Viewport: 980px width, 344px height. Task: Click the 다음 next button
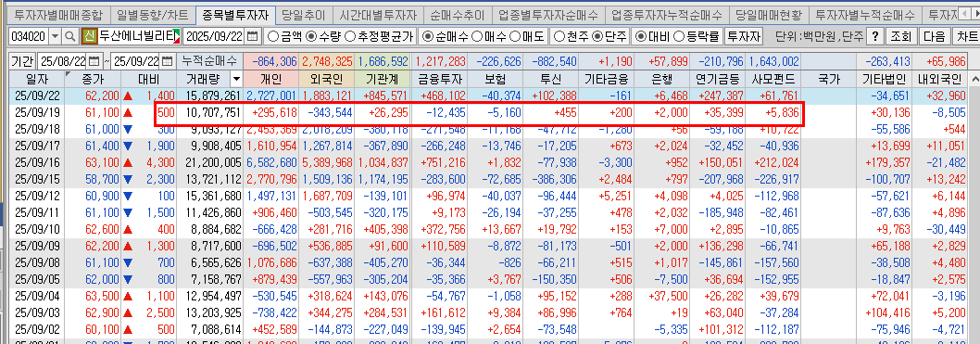(934, 37)
